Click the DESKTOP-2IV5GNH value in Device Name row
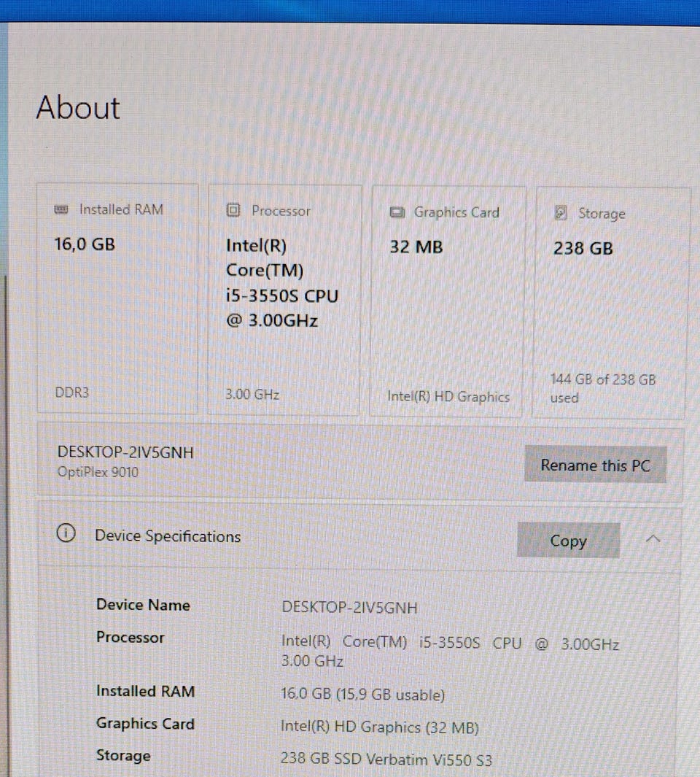Image resolution: width=700 pixels, height=777 pixels. pos(350,608)
